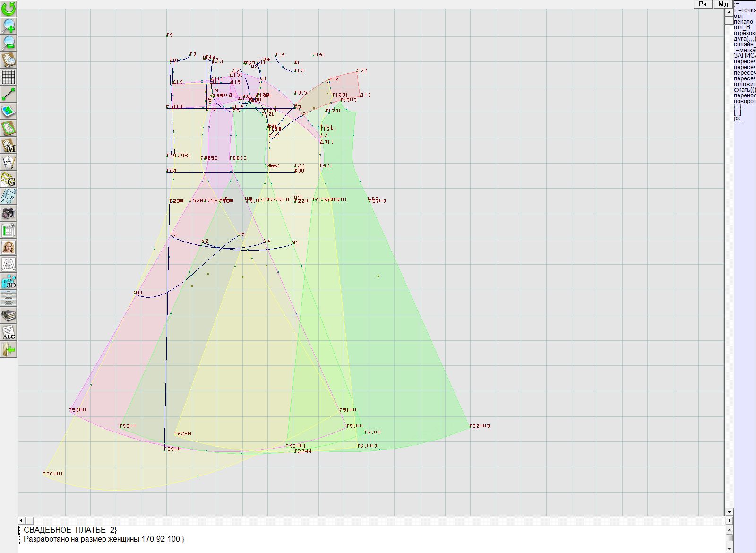Open the ALG algorithm document
756x553 pixels.
pyautogui.click(x=9, y=333)
